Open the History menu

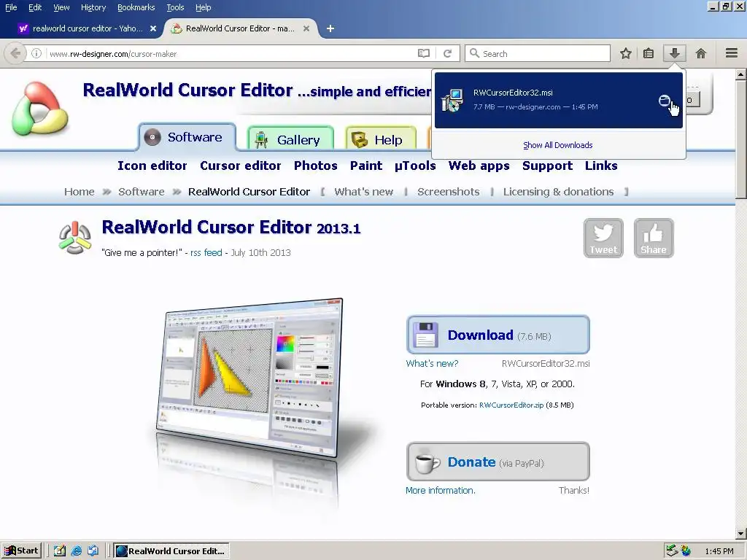[x=93, y=7]
